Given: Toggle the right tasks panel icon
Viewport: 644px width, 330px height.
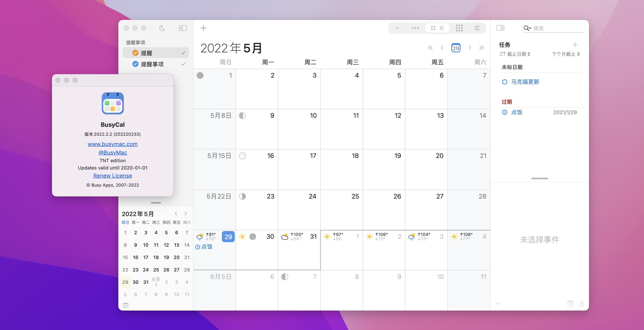Looking at the screenshot, I should (x=500, y=28).
